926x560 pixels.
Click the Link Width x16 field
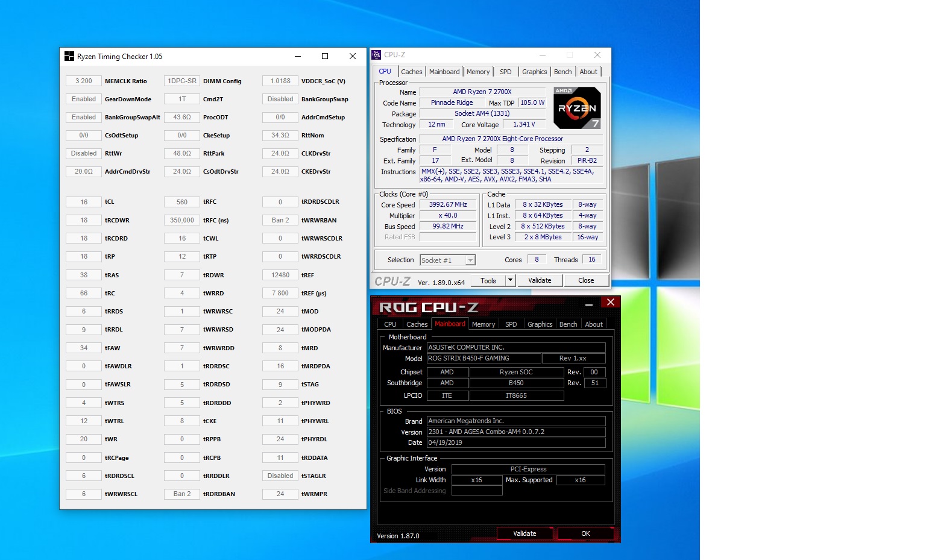pyautogui.click(x=477, y=480)
